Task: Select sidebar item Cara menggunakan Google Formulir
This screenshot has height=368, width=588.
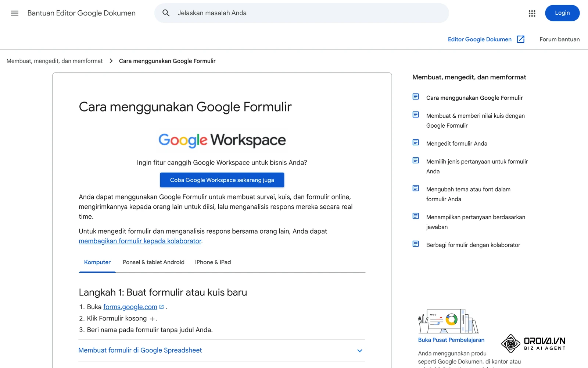Action: coord(474,98)
